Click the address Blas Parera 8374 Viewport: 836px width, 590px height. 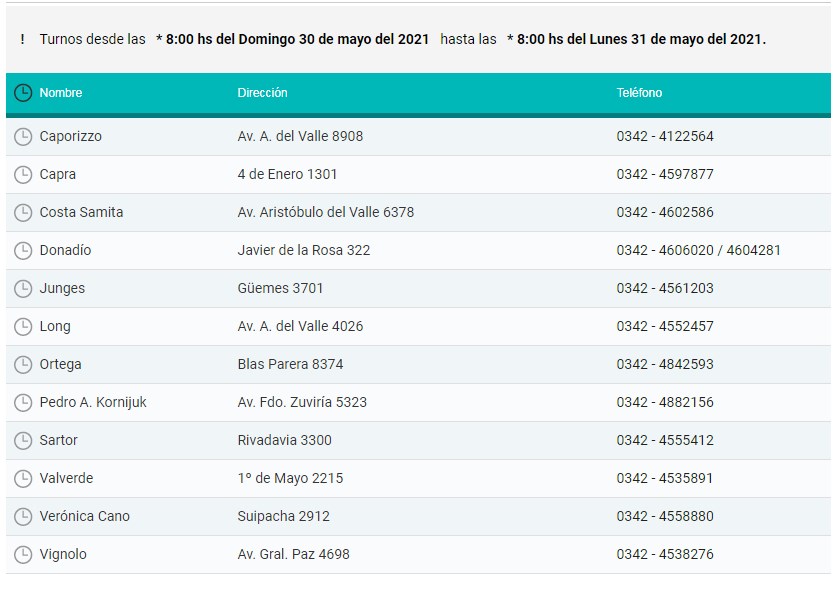click(x=290, y=364)
